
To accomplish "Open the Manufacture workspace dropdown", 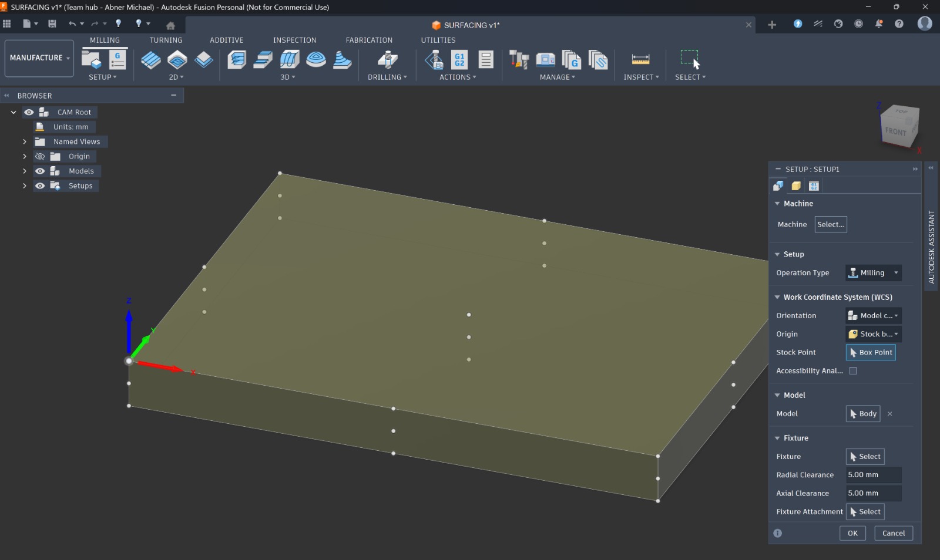I will coord(39,58).
